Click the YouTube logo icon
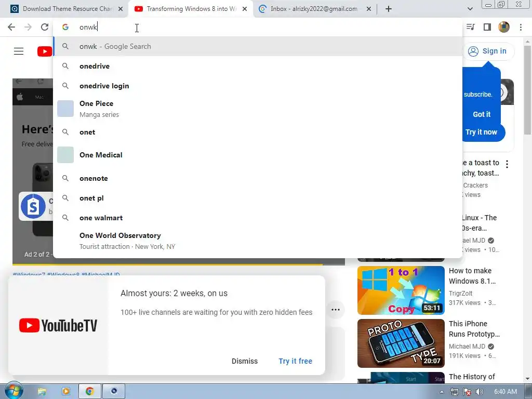 pos(45,51)
